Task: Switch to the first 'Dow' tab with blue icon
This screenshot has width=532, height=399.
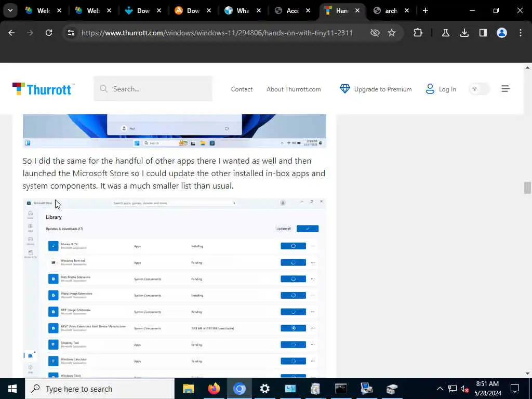Action: pyautogui.click(x=143, y=10)
